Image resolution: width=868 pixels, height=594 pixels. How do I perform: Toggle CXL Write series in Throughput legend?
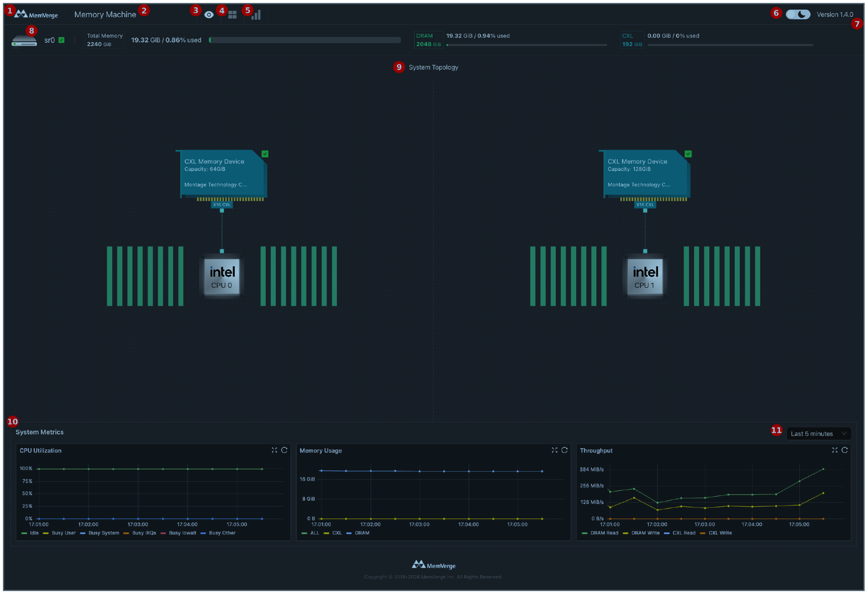click(x=716, y=533)
